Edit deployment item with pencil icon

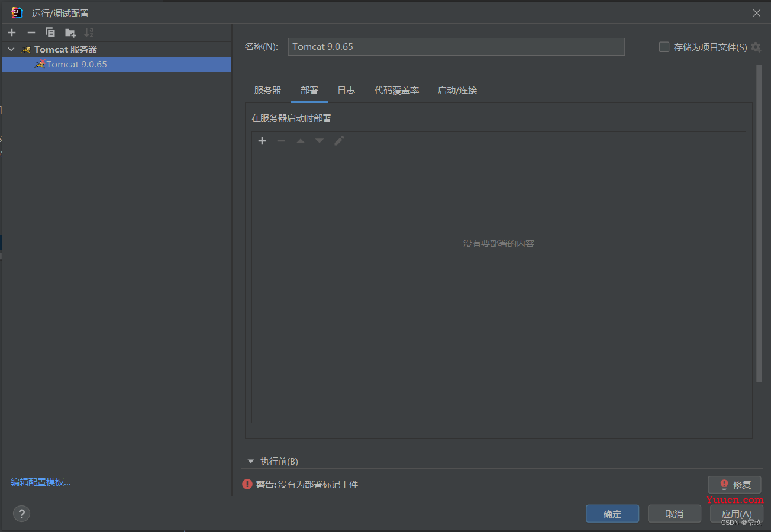tap(339, 141)
